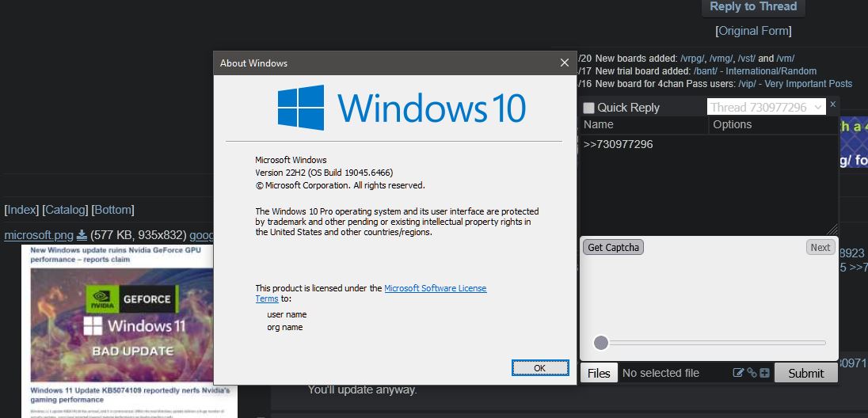
Task: Open the Catalog link
Action: pos(65,210)
